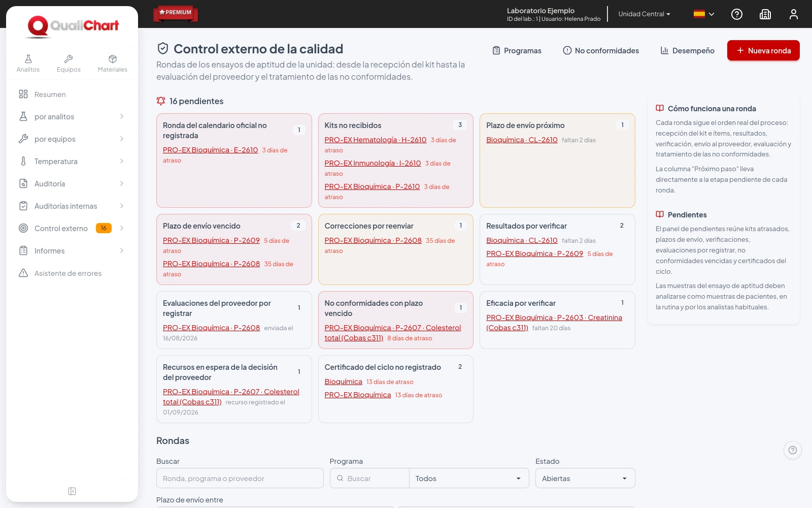Image resolution: width=812 pixels, height=508 pixels.
Task: Expand the Temperatura submenu chevron
Action: click(x=122, y=162)
